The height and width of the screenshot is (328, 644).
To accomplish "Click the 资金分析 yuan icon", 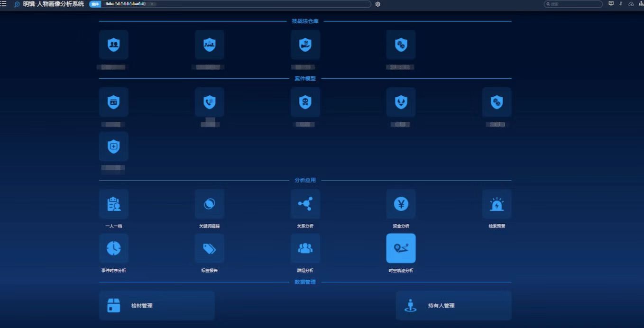I will (x=401, y=204).
